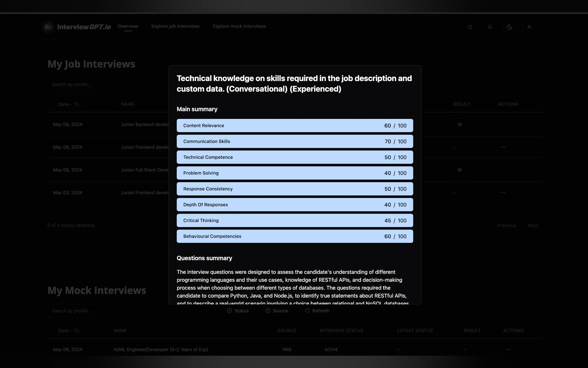This screenshot has width=588, height=368.
Task: View result eye icon for Junior Backend row
Action: 460,124
